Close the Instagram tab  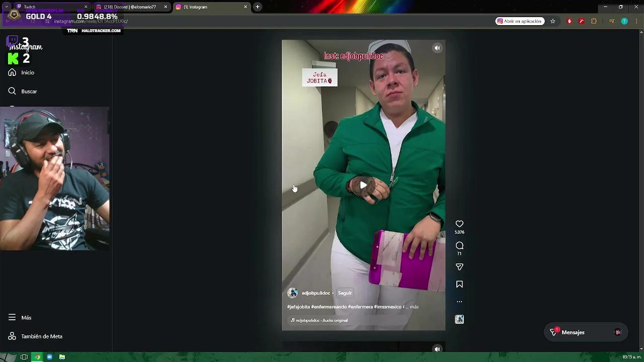pyautogui.click(x=246, y=7)
